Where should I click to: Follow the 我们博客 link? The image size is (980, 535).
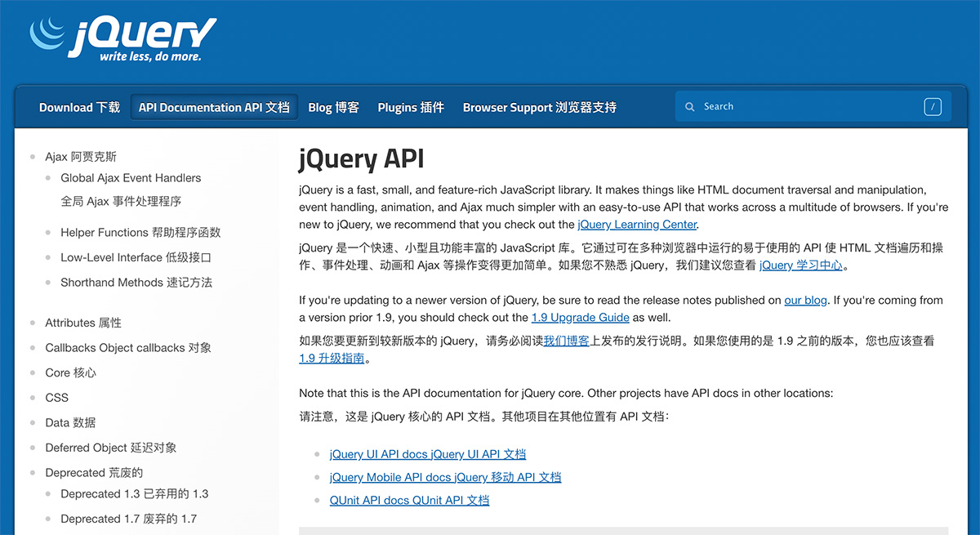(x=567, y=341)
